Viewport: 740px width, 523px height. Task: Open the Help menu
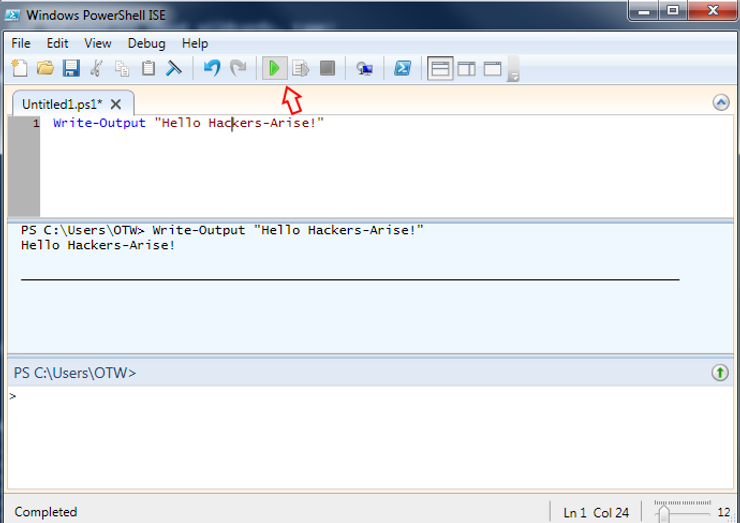coord(195,43)
